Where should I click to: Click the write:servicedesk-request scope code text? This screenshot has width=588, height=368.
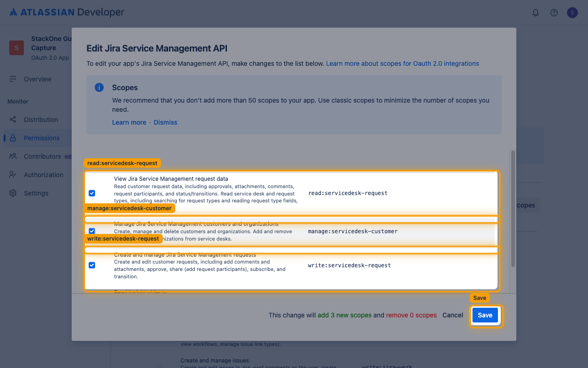[350, 265]
